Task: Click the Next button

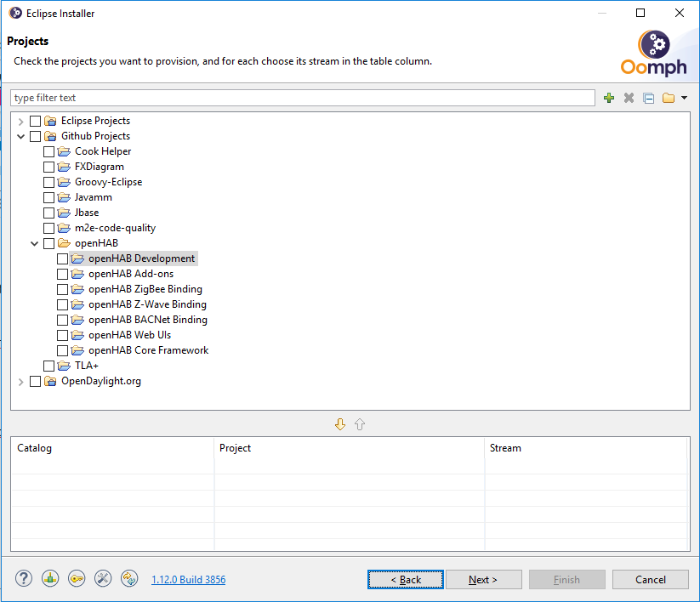Action: 483,579
